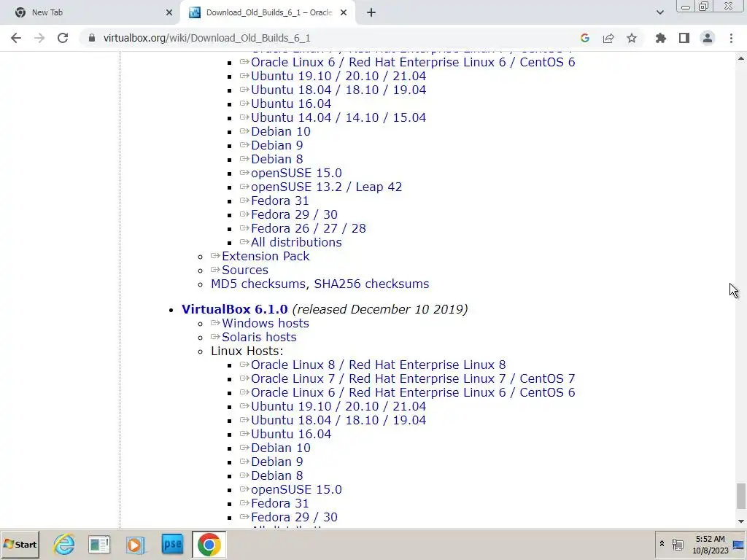Image resolution: width=747 pixels, height=560 pixels.
Task: Bookmark this tab with the star icon
Action: point(632,38)
